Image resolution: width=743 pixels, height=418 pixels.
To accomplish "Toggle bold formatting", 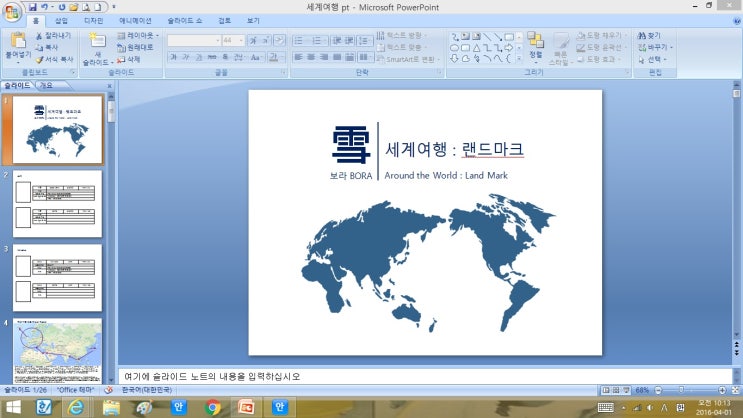I will tap(173, 57).
